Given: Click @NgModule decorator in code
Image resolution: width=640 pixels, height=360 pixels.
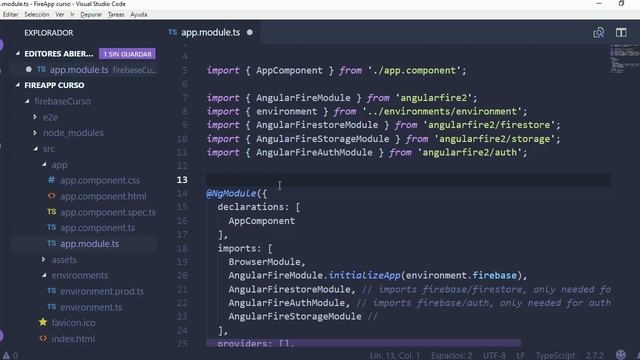Looking at the screenshot, I should click(231, 193).
